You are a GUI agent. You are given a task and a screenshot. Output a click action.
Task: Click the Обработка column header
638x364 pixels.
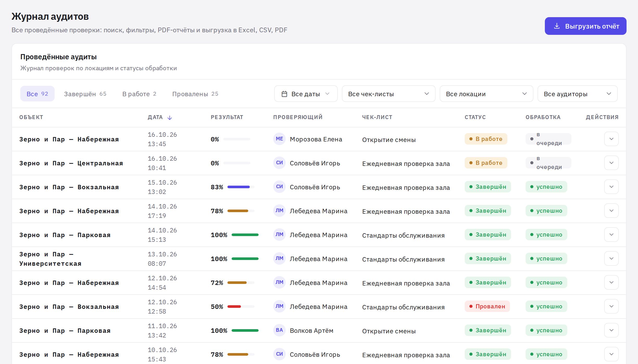tap(543, 117)
